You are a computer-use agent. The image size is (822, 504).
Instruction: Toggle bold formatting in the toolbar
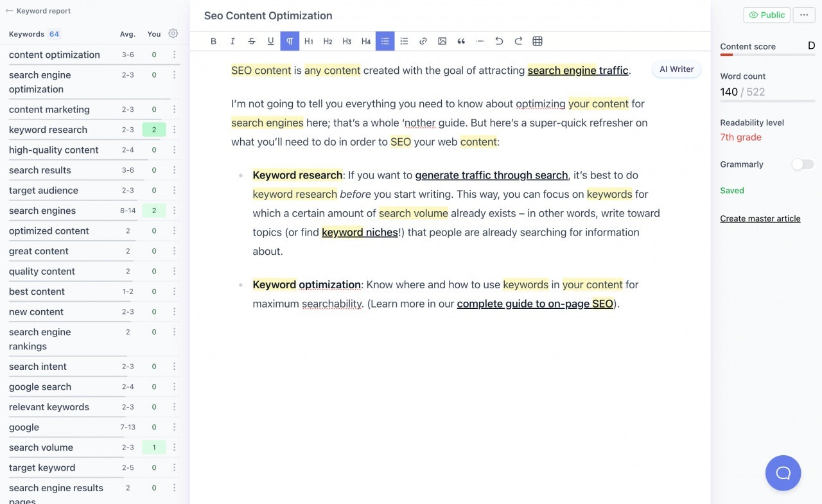click(x=214, y=41)
